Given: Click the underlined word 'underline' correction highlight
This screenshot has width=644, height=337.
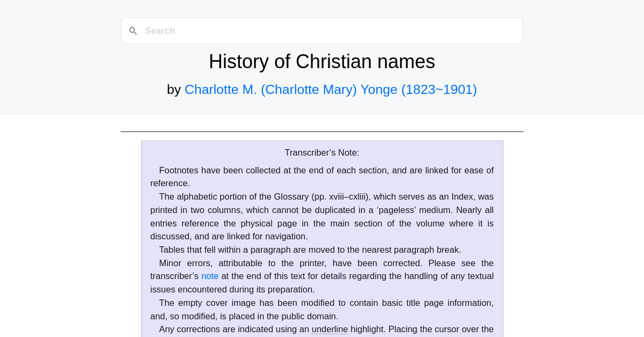Looking at the screenshot, I should (x=330, y=329).
